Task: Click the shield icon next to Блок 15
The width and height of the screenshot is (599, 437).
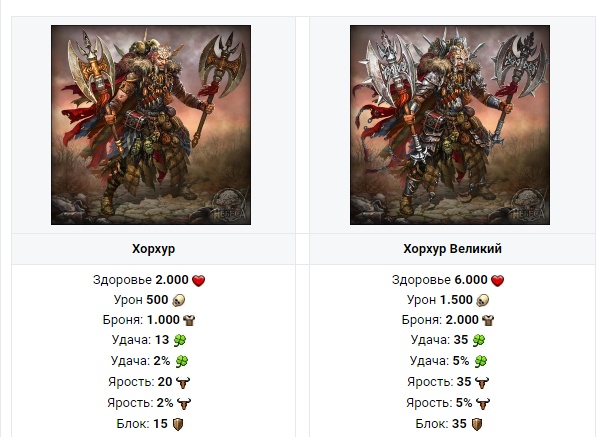Action: (178, 424)
